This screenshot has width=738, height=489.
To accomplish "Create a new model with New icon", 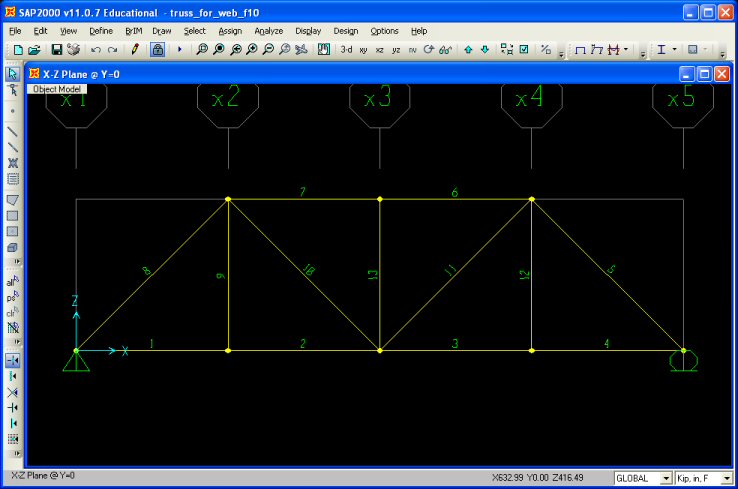I will 18,49.
